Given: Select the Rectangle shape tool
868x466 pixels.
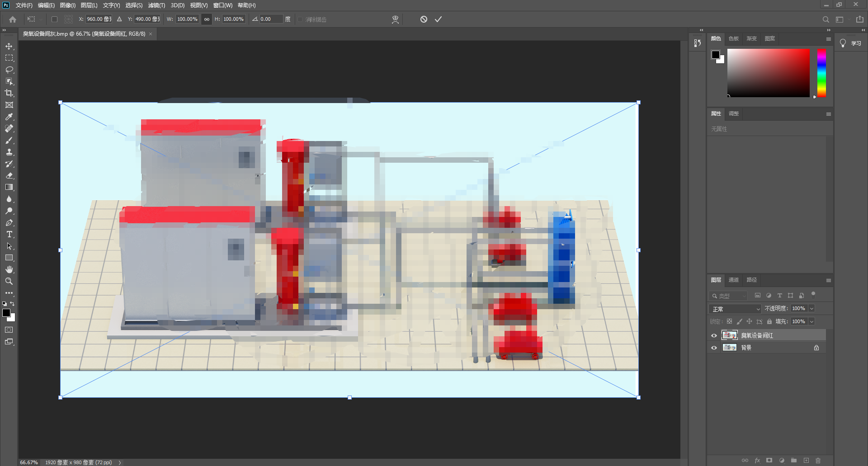Looking at the screenshot, I should click(9, 258).
